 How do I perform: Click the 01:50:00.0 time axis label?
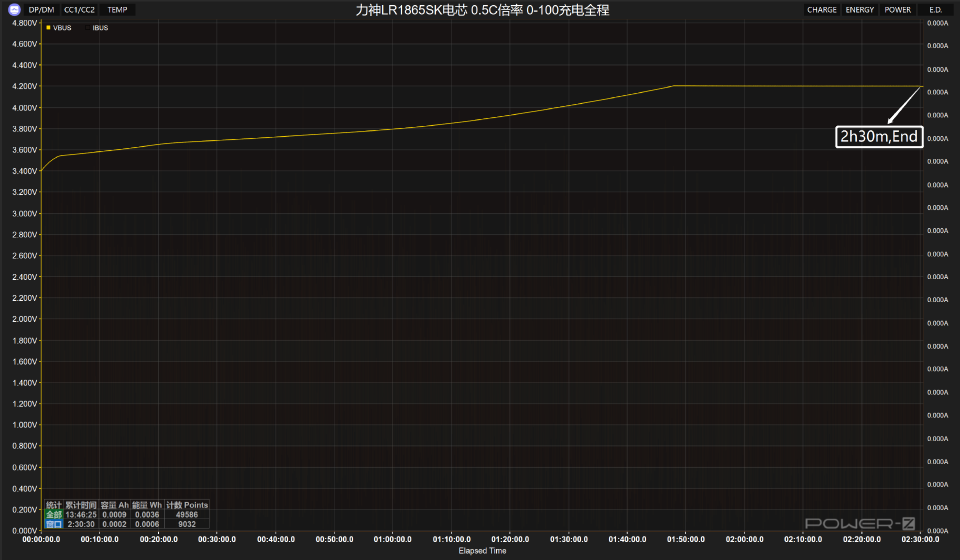pyautogui.click(x=686, y=540)
